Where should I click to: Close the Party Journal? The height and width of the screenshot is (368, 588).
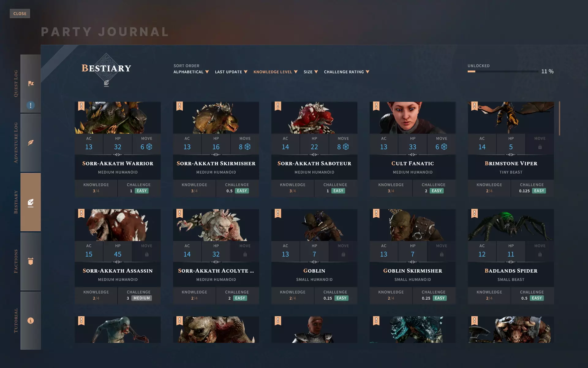pos(20,13)
